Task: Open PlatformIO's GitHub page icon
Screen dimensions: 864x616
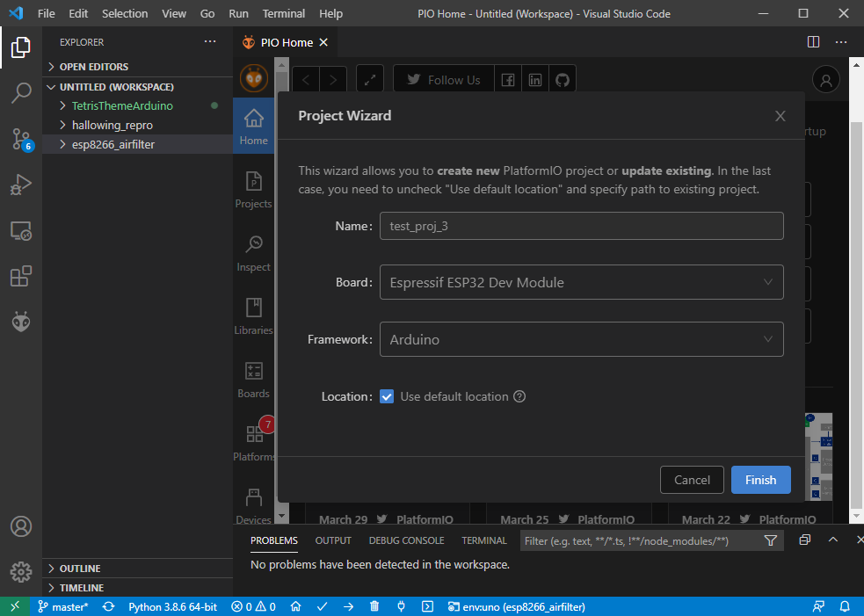Action: tap(563, 78)
